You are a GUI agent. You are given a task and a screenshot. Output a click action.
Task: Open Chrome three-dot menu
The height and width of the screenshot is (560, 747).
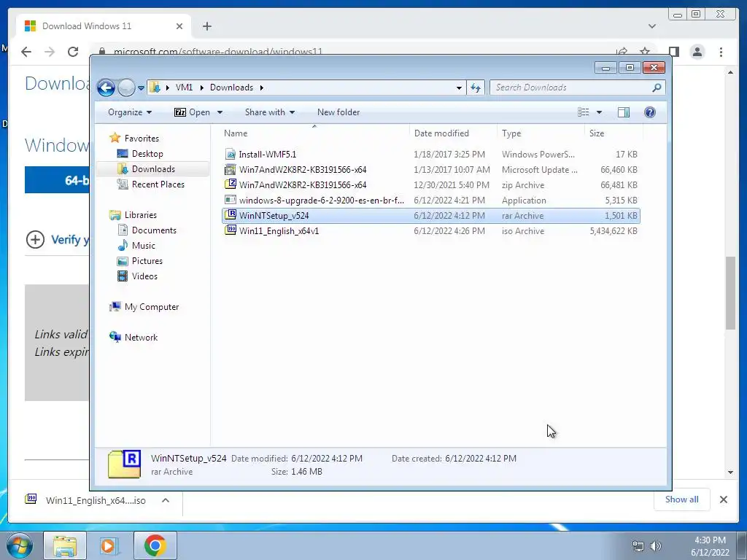(721, 52)
